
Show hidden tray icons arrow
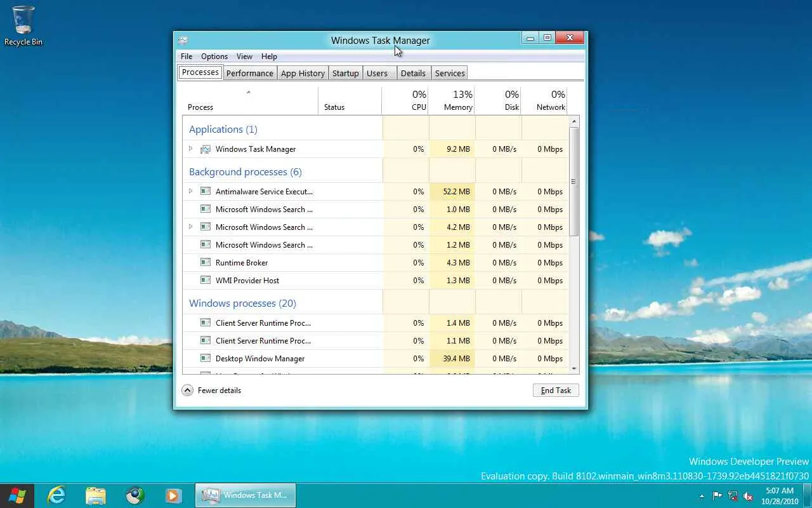(x=702, y=497)
